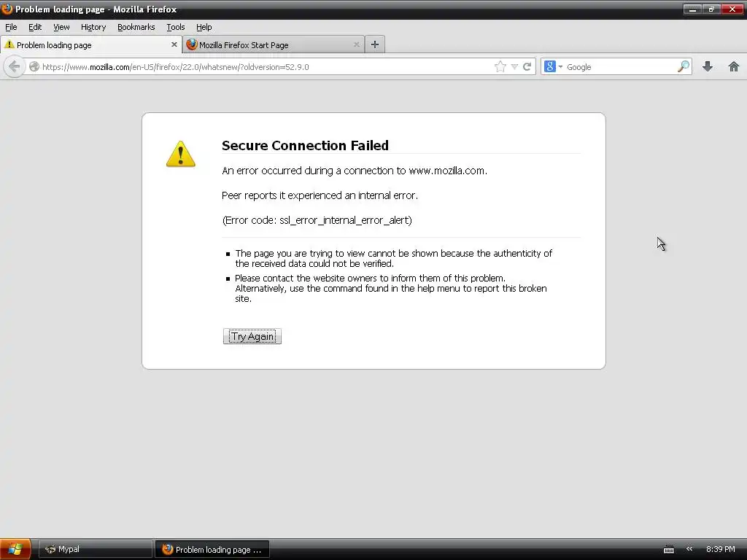
Task: Click the 'Peer reports it experienced' text
Action: point(282,195)
